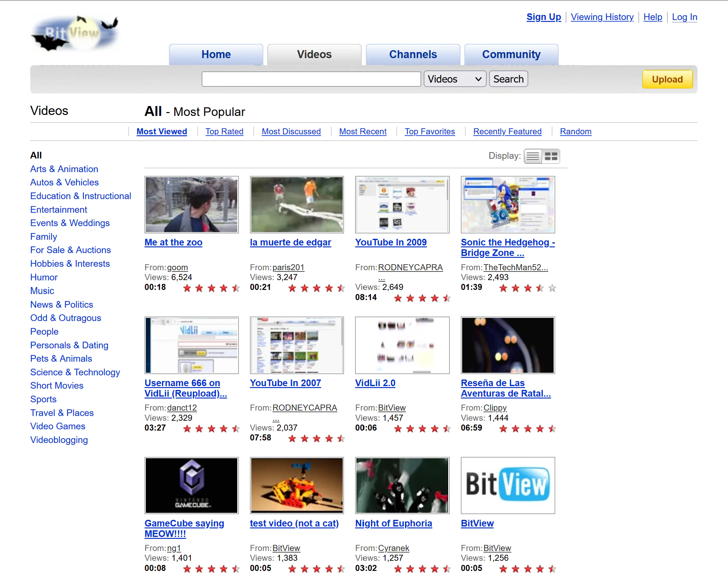Click the VidLii 2.0 title link
The width and height of the screenshot is (728, 583).
(x=375, y=383)
